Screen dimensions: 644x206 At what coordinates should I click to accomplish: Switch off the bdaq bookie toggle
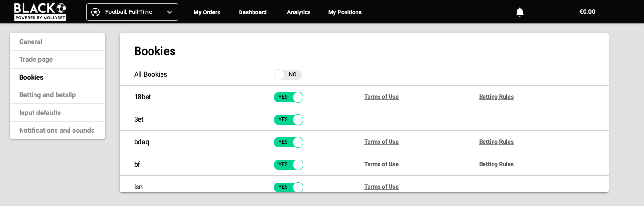point(288,142)
